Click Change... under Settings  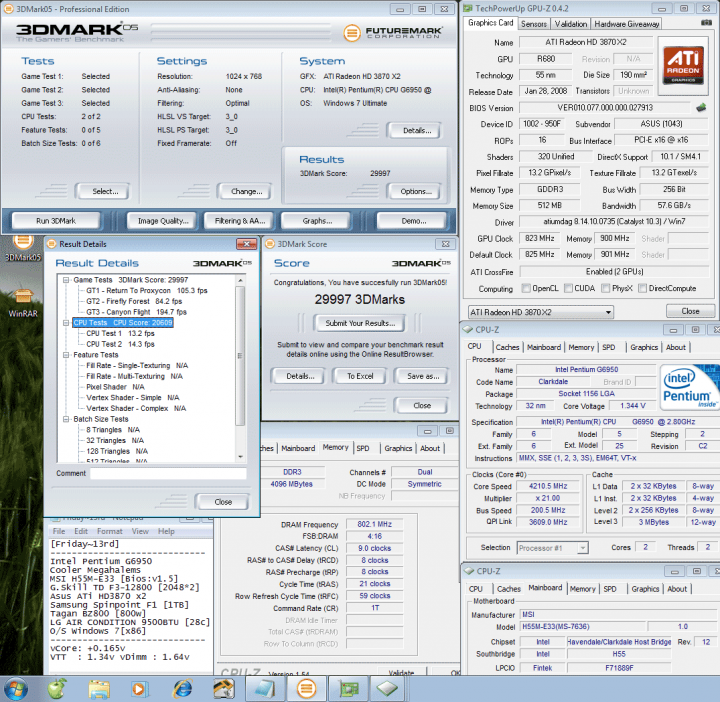[247, 191]
